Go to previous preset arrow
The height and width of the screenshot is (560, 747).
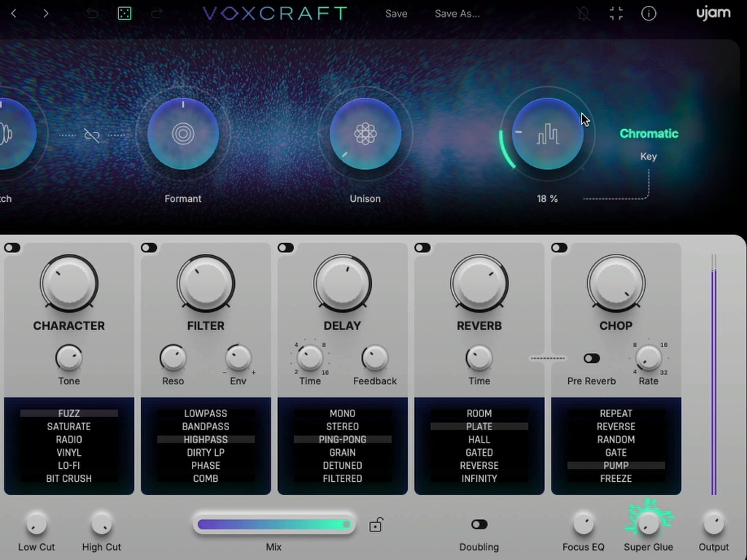pos(14,13)
